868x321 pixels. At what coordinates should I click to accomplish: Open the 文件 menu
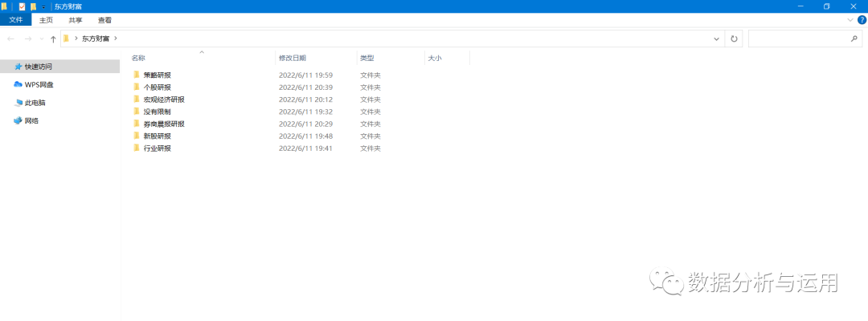(x=16, y=20)
